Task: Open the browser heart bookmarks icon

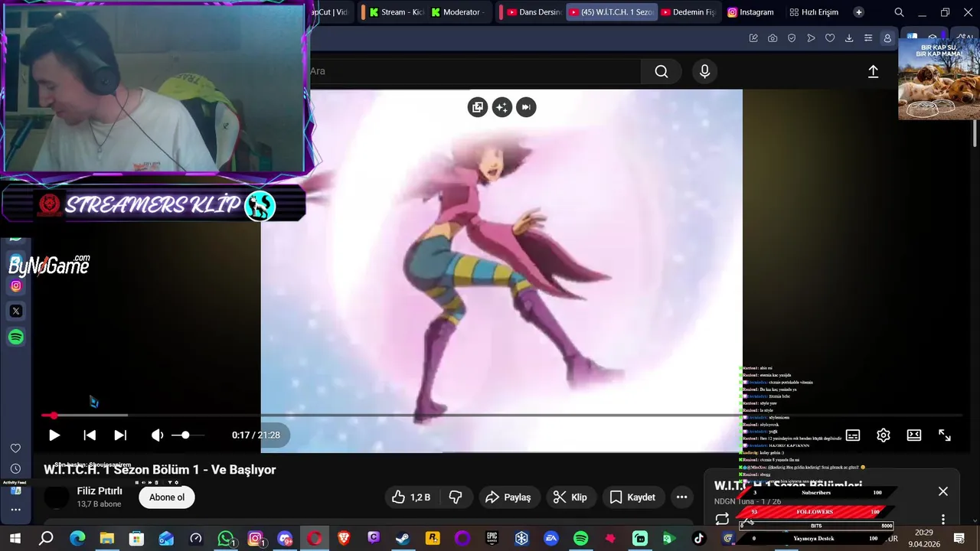Action: (830, 38)
